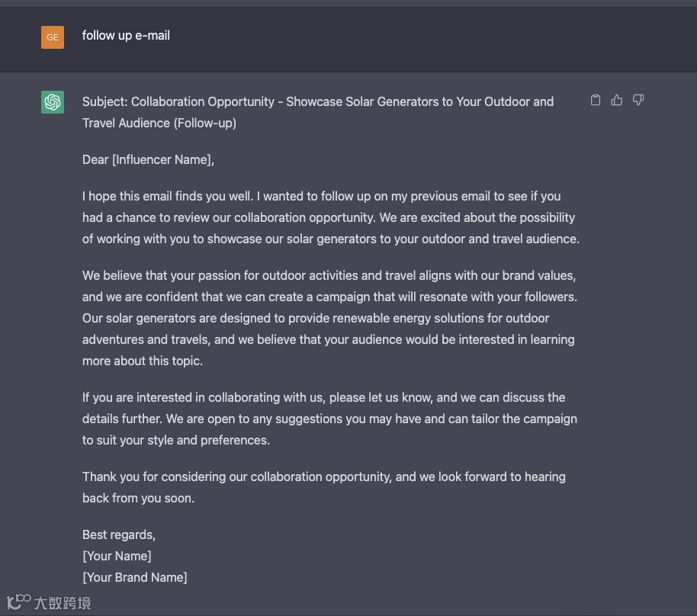The image size is (697, 616).
Task: Click the thumbs down icon
Action: coord(638,100)
